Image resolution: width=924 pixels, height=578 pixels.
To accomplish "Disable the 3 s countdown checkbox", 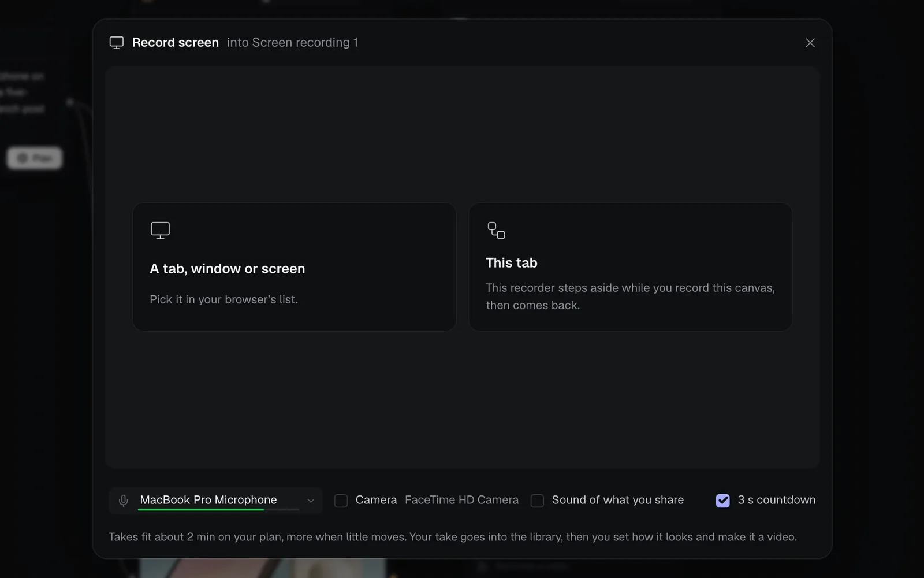I will pyautogui.click(x=722, y=501).
